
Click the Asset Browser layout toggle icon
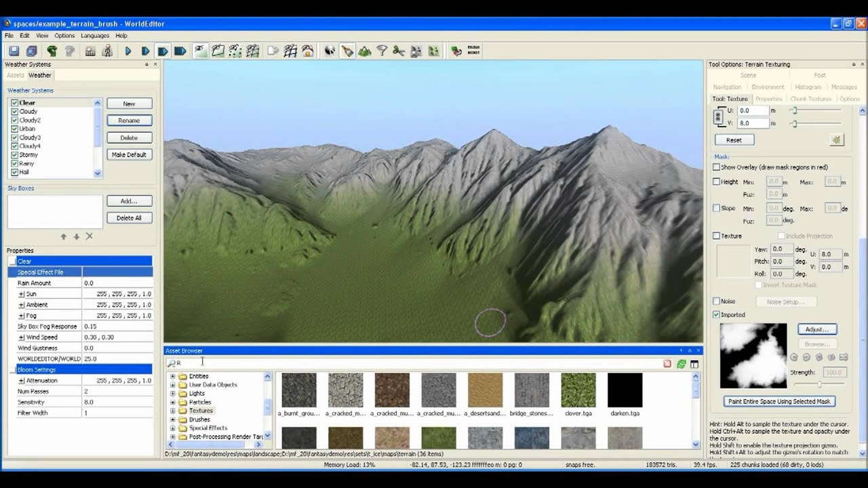[x=694, y=364]
